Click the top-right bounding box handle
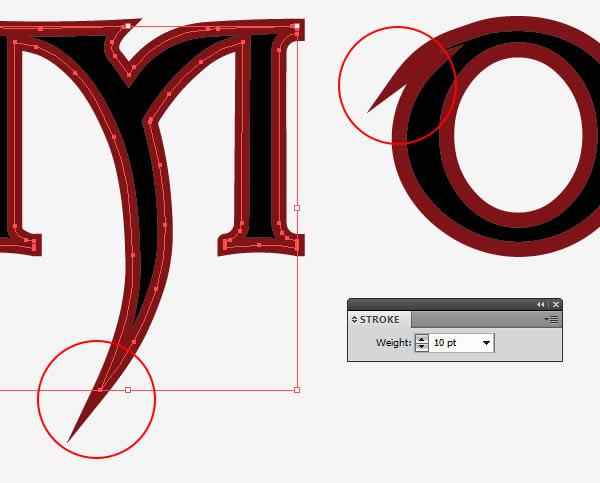Image resolution: width=600 pixels, height=483 pixels. click(297, 26)
